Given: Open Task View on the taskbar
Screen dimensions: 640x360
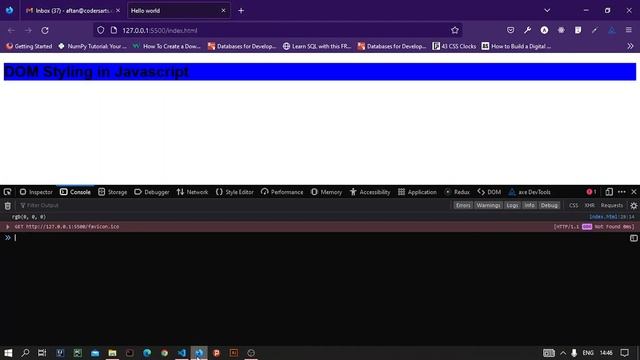Looking at the screenshot, I should [42, 353].
